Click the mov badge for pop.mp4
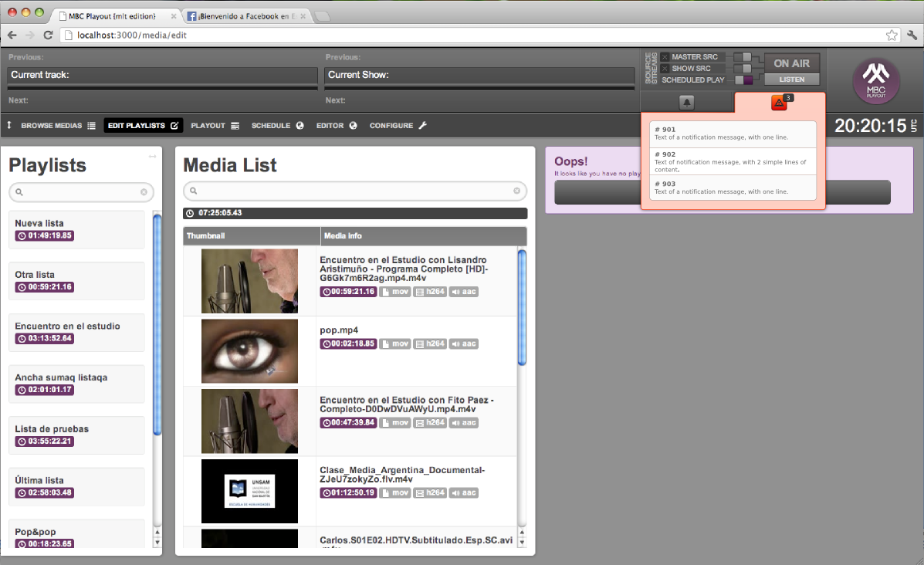Image resolution: width=924 pixels, height=565 pixels. [394, 343]
